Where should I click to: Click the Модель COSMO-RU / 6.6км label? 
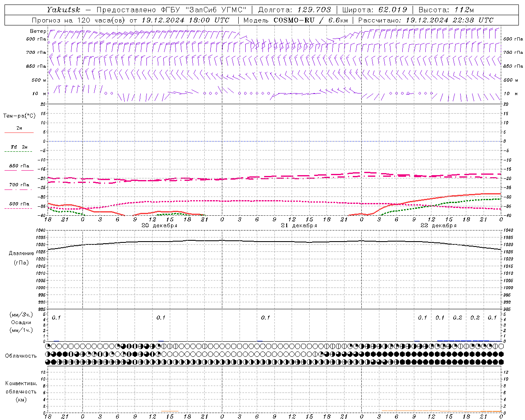(x=296, y=20)
